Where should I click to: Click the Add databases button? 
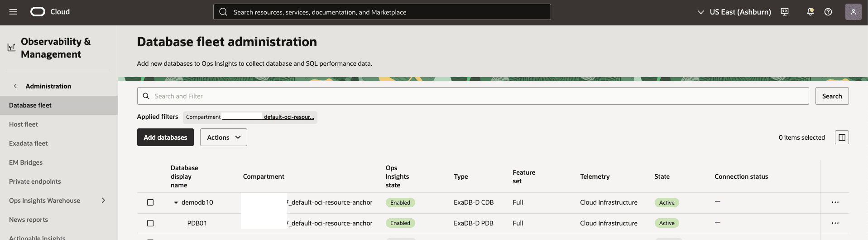tap(165, 137)
